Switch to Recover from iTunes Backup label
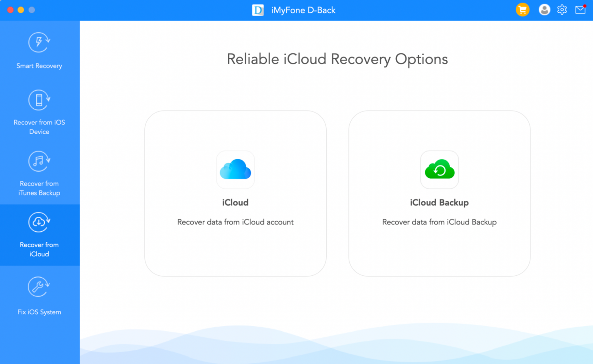The height and width of the screenshot is (364, 593). [x=39, y=188]
